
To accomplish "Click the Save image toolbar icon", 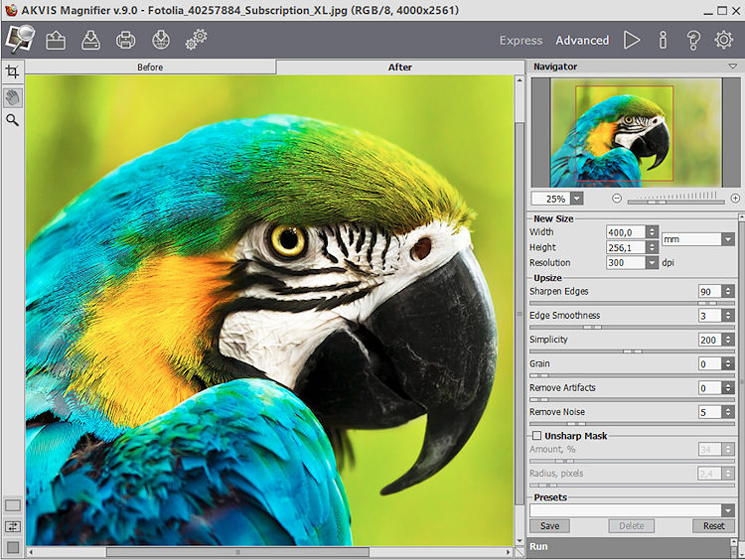I will (x=90, y=40).
